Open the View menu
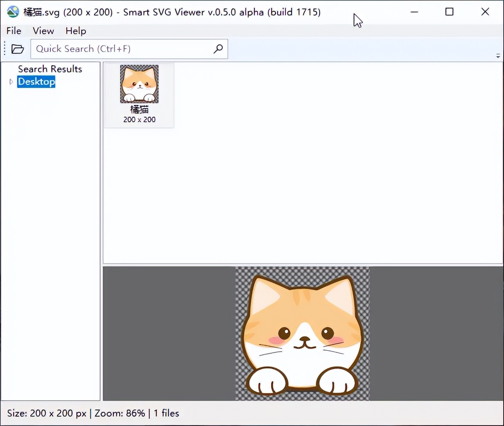Screen dimensions: 504x426 (x=43, y=31)
